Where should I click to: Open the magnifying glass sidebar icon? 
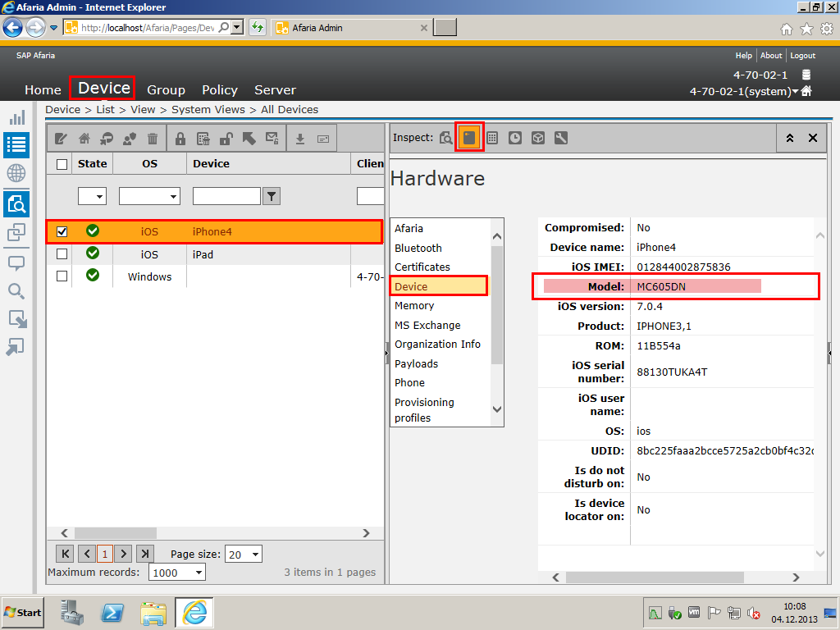tap(16, 291)
